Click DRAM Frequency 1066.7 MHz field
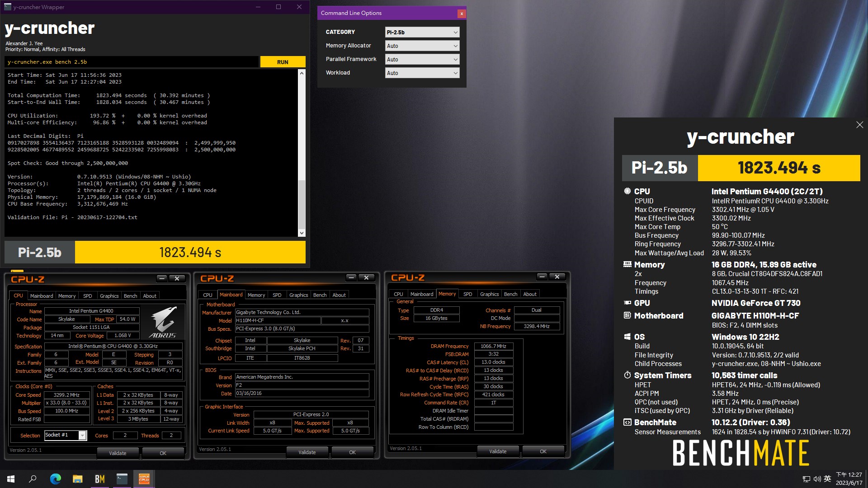 pyautogui.click(x=493, y=346)
